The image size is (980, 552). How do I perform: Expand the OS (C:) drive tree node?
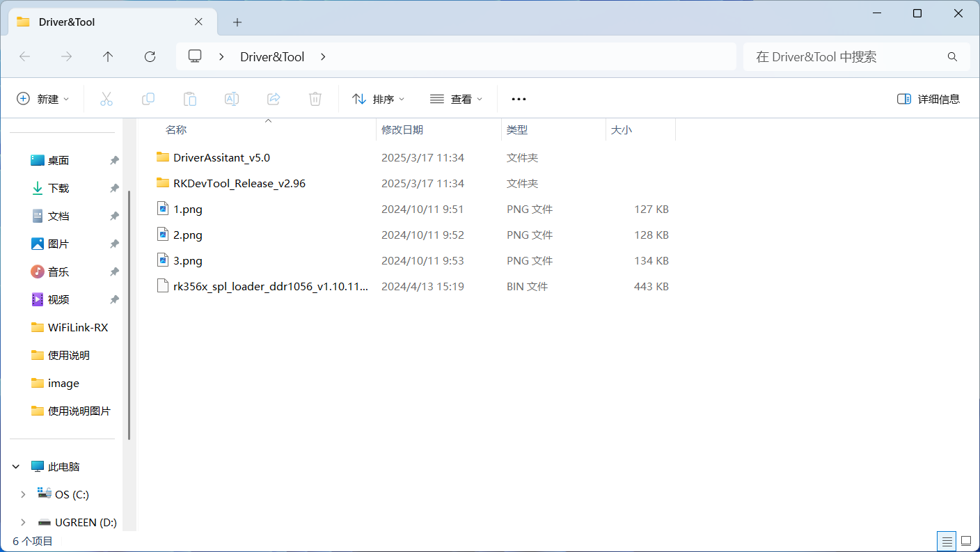tap(23, 494)
